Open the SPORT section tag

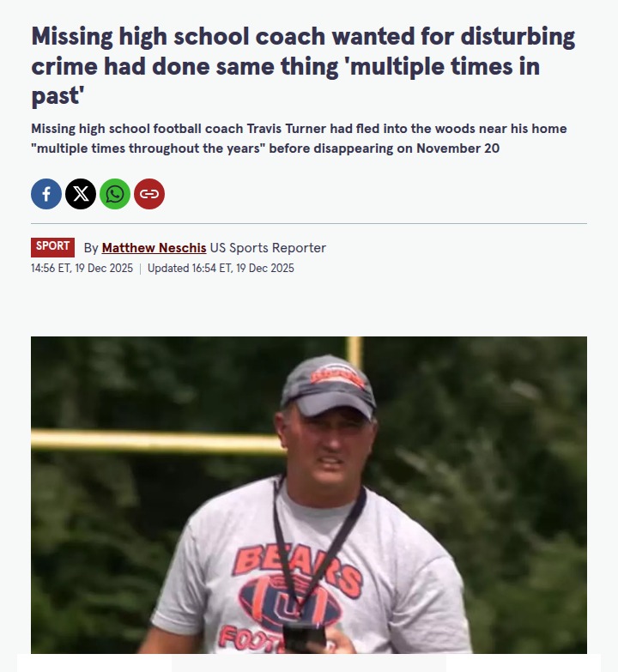click(x=52, y=247)
